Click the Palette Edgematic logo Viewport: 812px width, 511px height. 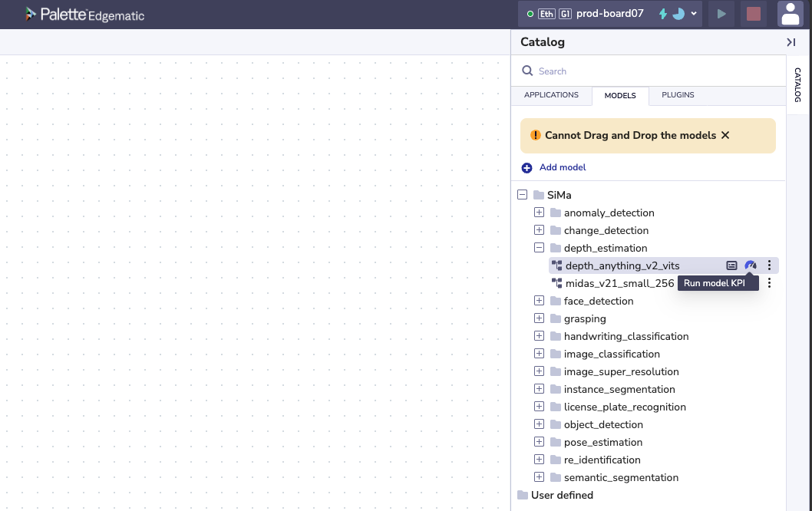84,15
